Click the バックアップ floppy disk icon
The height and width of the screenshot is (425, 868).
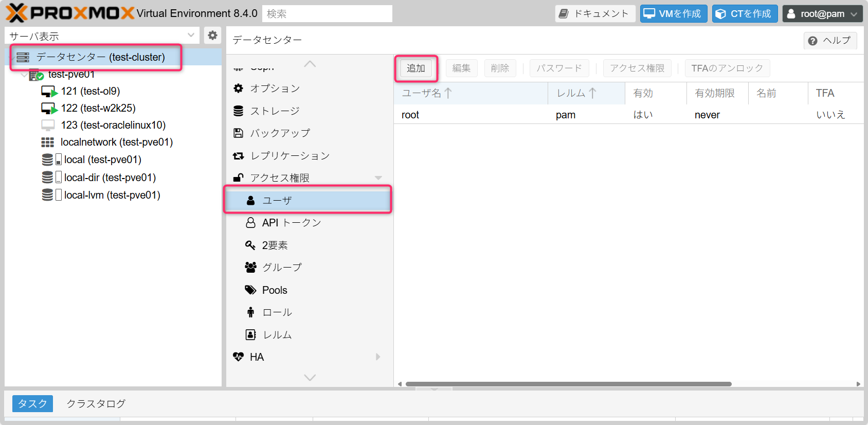pos(238,133)
